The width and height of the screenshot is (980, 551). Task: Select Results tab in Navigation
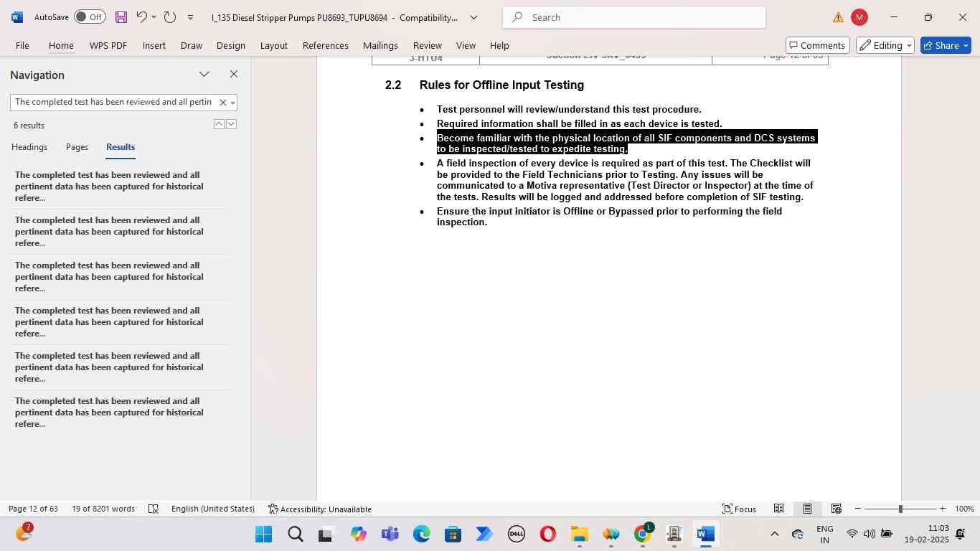pyautogui.click(x=121, y=146)
